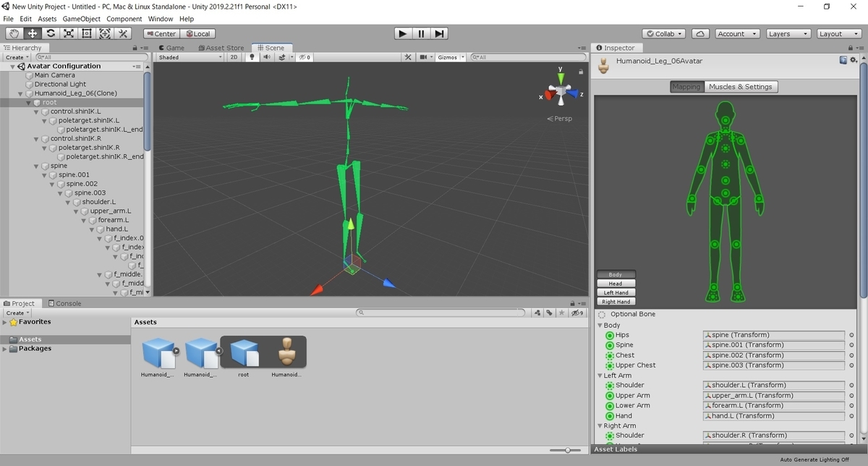
Task: Toggle Local handle rotation
Action: click(x=197, y=33)
